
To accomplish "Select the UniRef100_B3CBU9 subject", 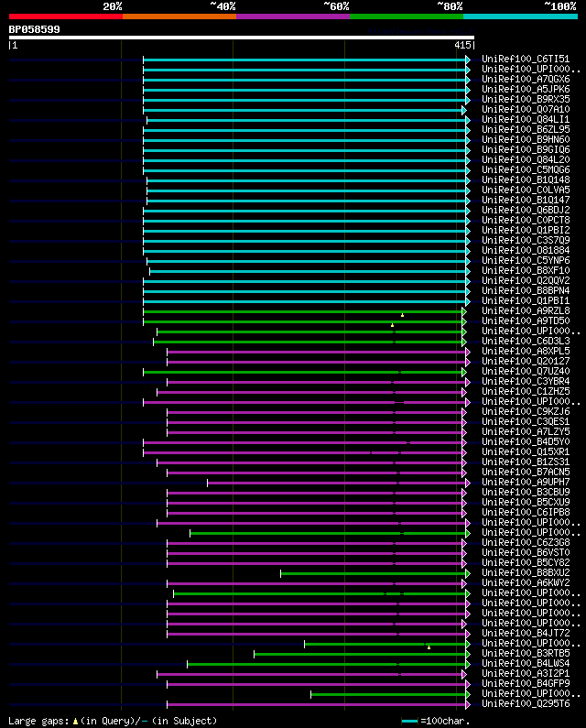I will [526, 492].
